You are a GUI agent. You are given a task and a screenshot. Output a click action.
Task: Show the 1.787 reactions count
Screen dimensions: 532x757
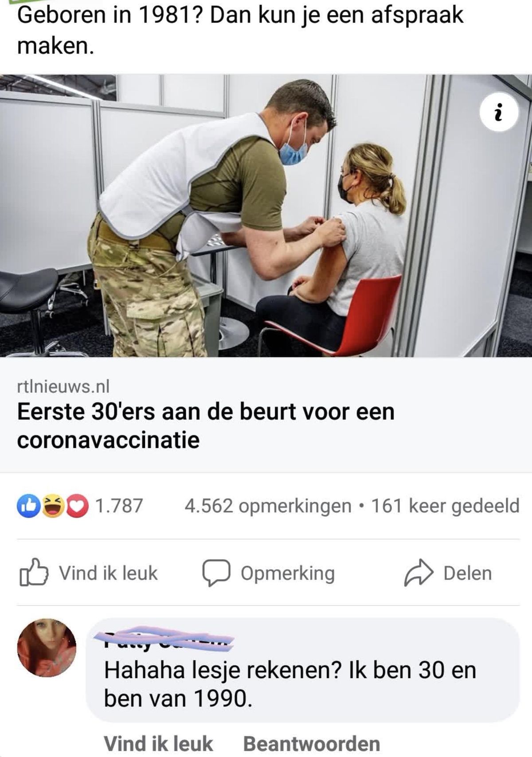pos(119,506)
